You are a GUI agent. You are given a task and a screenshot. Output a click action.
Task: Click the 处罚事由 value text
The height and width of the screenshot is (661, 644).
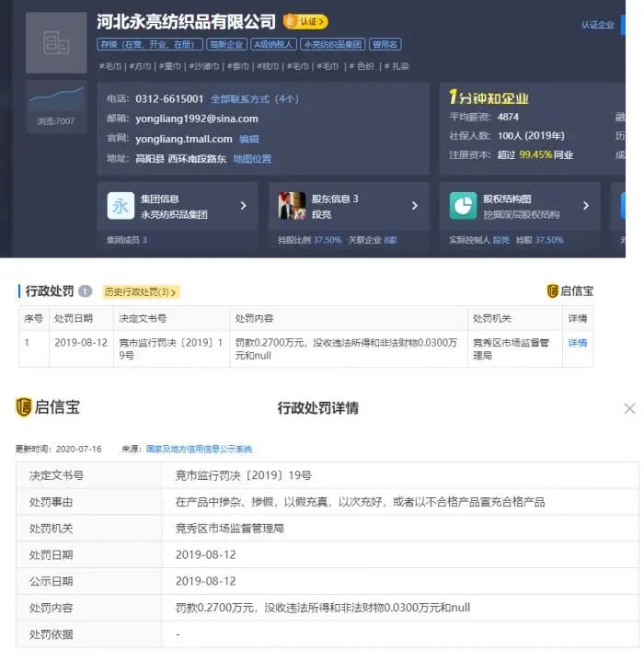(x=360, y=502)
